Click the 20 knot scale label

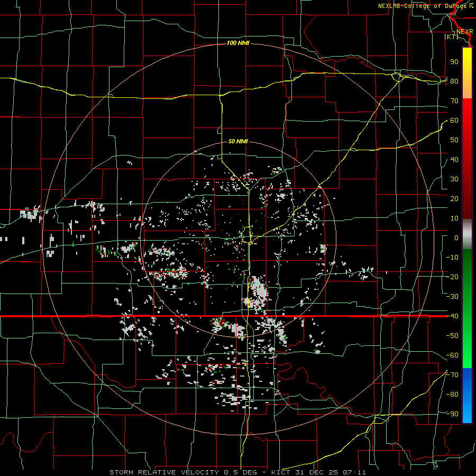454,198
